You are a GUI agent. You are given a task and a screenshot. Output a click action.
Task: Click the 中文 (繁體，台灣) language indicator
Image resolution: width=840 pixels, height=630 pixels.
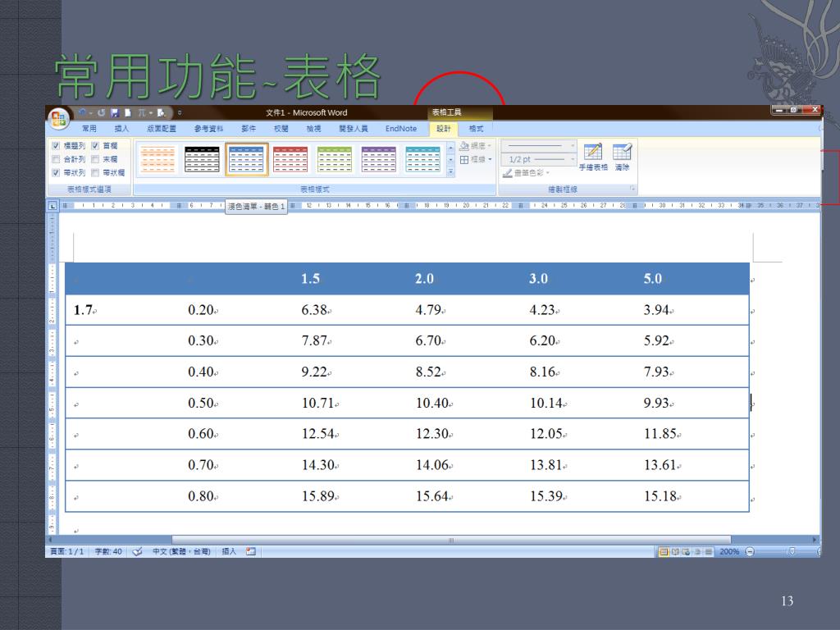(x=181, y=551)
